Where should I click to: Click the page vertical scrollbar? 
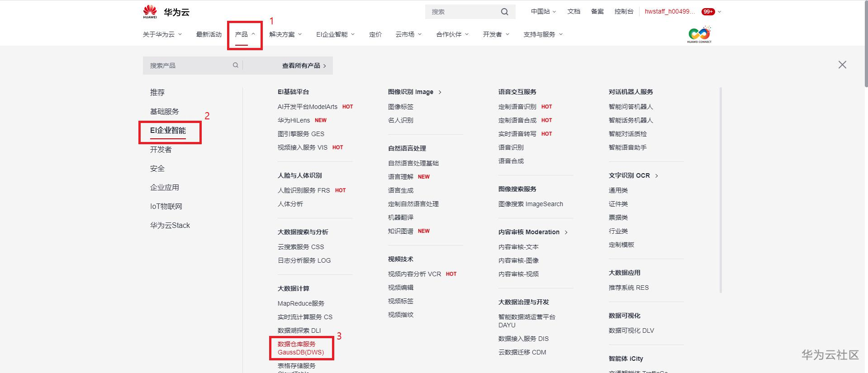(x=866, y=43)
